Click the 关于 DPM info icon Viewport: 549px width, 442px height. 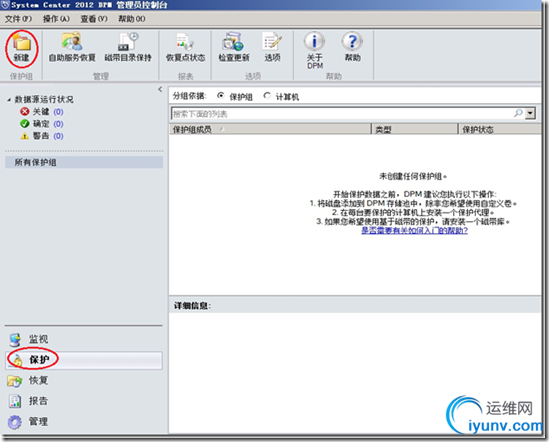(314, 41)
